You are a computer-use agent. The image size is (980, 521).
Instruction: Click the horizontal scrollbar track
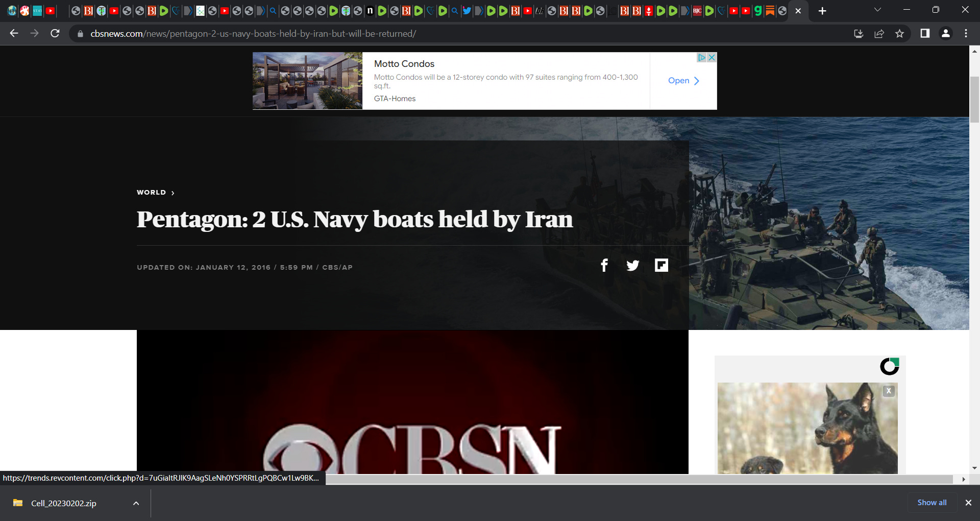click(x=639, y=479)
